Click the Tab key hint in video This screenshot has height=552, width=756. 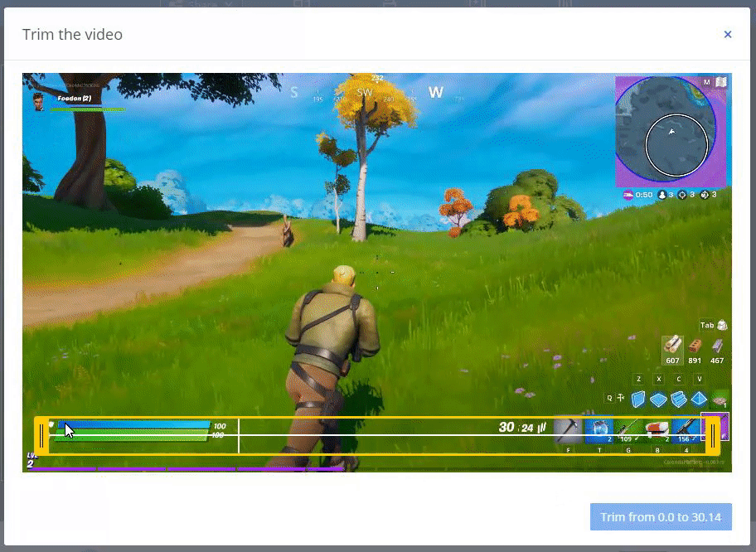pyautogui.click(x=707, y=325)
